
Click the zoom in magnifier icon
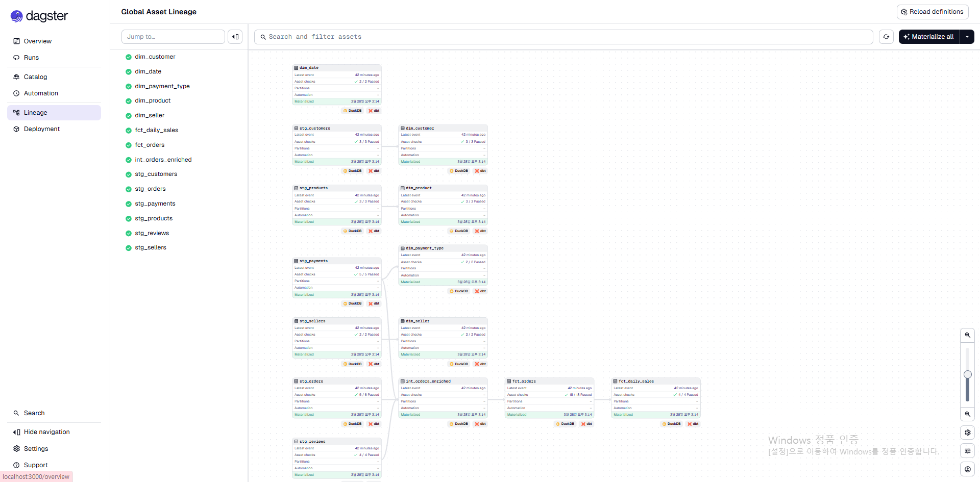[967, 335]
